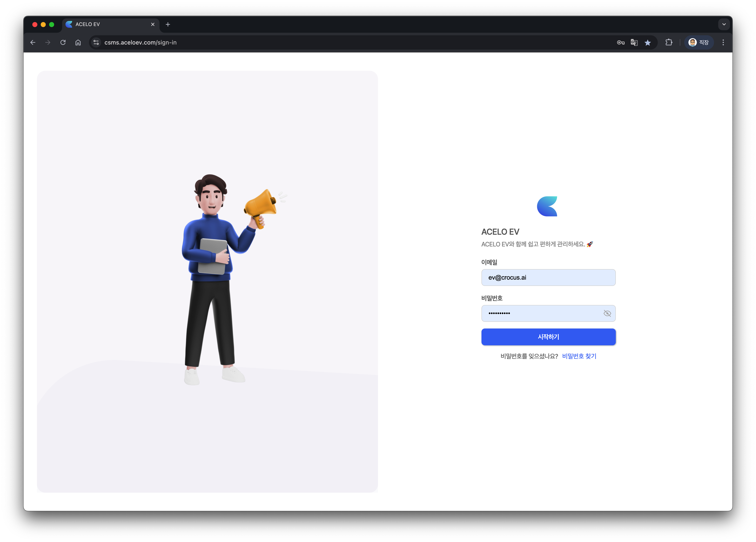Click the 비밀번호 password field
Image resolution: width=756 pixels, height=542 pixels.
tap(540, 313)
